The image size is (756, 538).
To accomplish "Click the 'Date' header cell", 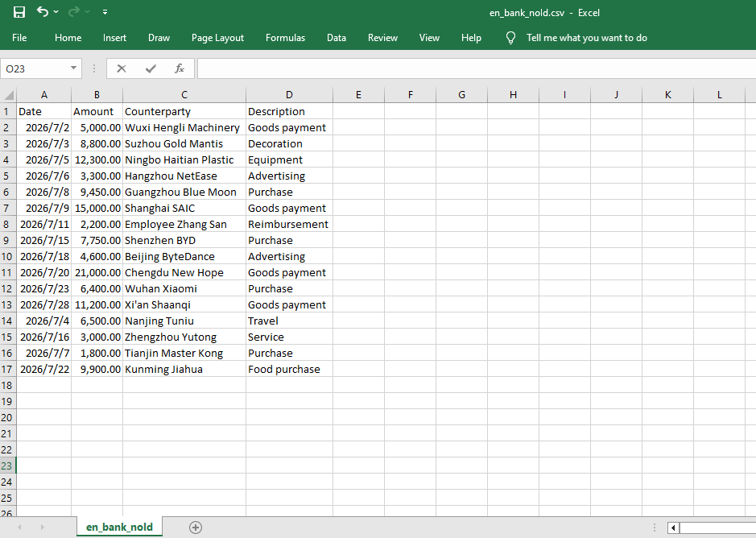I will 43,111.
